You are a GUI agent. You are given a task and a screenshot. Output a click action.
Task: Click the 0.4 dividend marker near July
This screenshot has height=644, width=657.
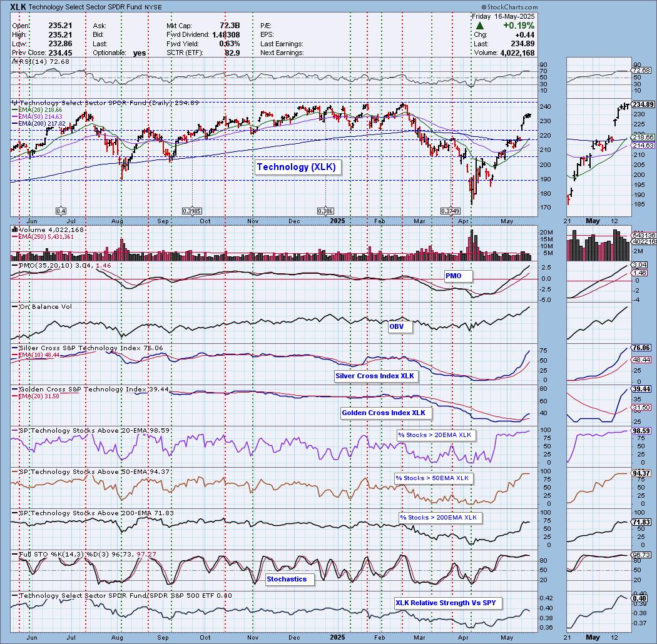[61, 211]
